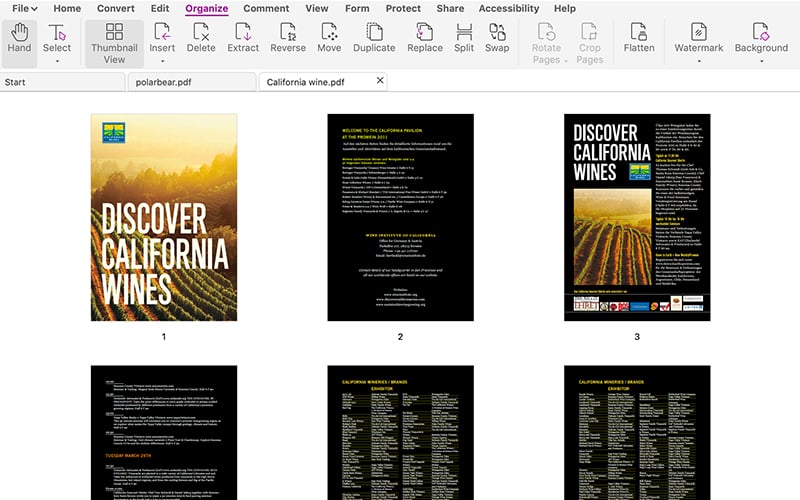Click page number label 3
The width and height of the screenshot is (800, 500).
coord(637,337)
